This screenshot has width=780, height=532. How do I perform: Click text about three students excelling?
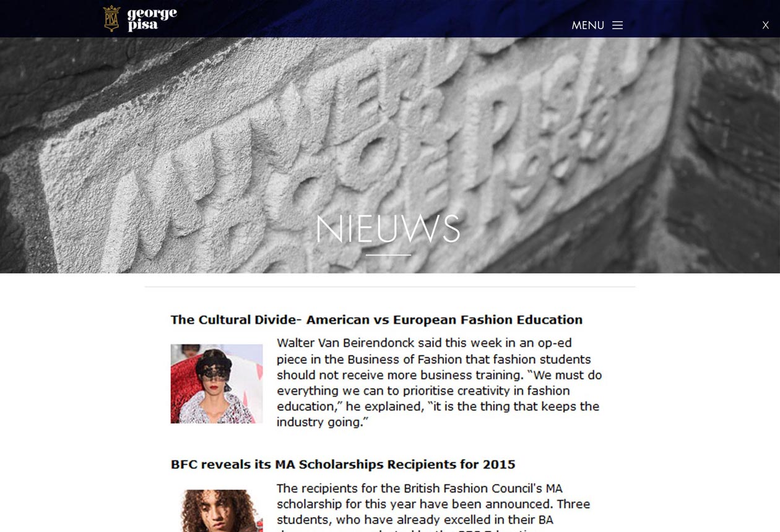[x=433, y=512]
